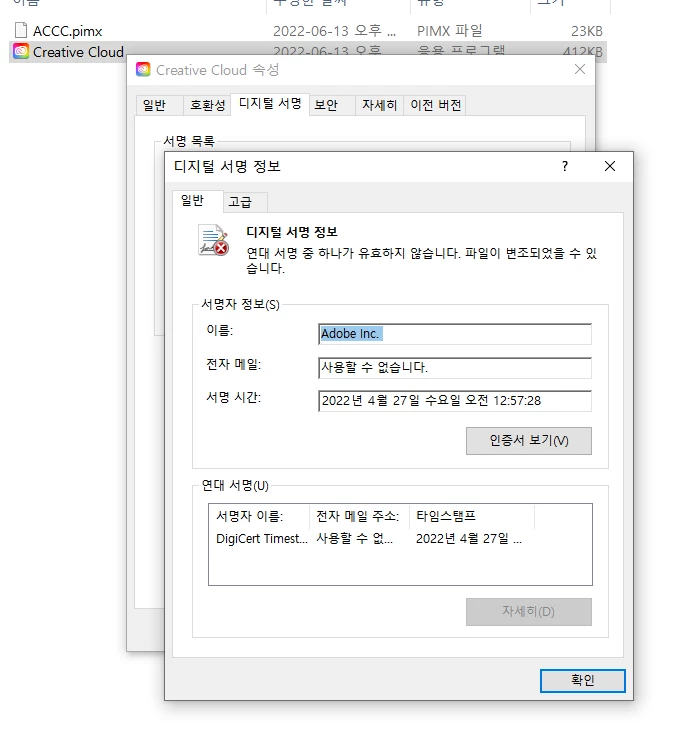
Task: Click the invalid signature certificate icon
Action: tap(213, 240)
